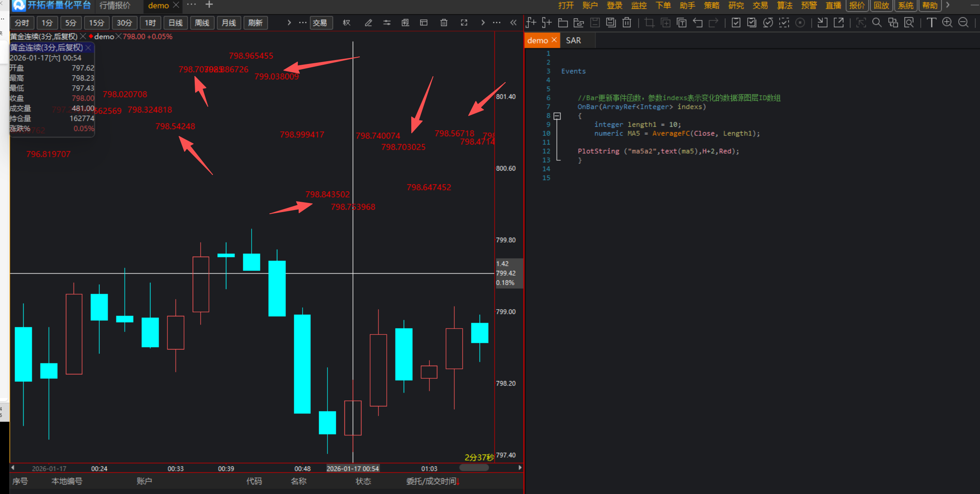Image resolution: width=980 pixels, height=494 pixels.
Task: Toggle the 权 price adjustment button
Action: [346, 23]
